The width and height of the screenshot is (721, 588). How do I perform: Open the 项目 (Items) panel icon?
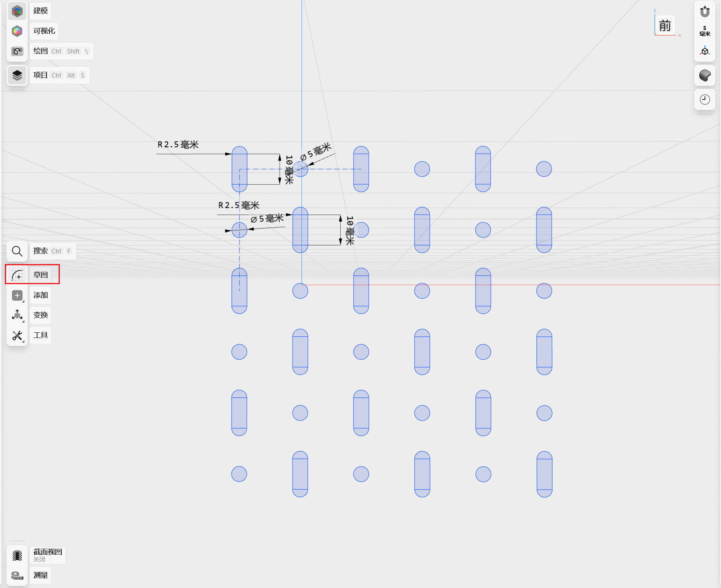[x=17, y=75]
